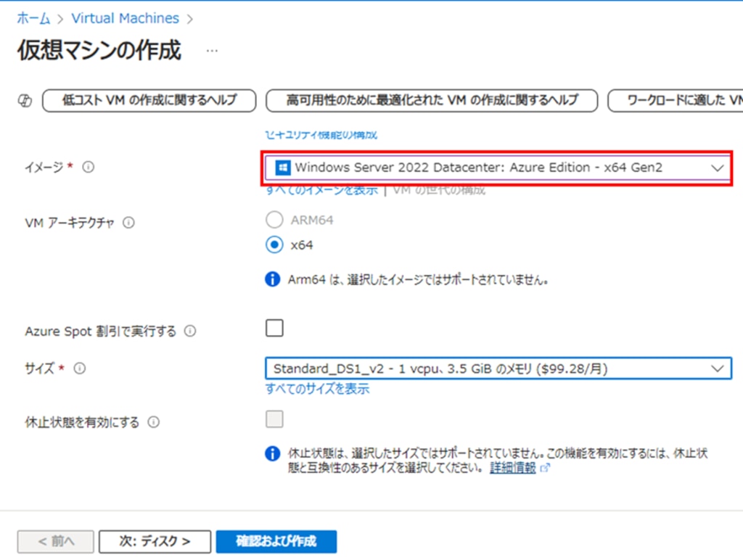The image size is (743, 560).
Task: Click the Azure Spot 割引で実行する label
Action: pyautogui.click(x=100, y=331)
